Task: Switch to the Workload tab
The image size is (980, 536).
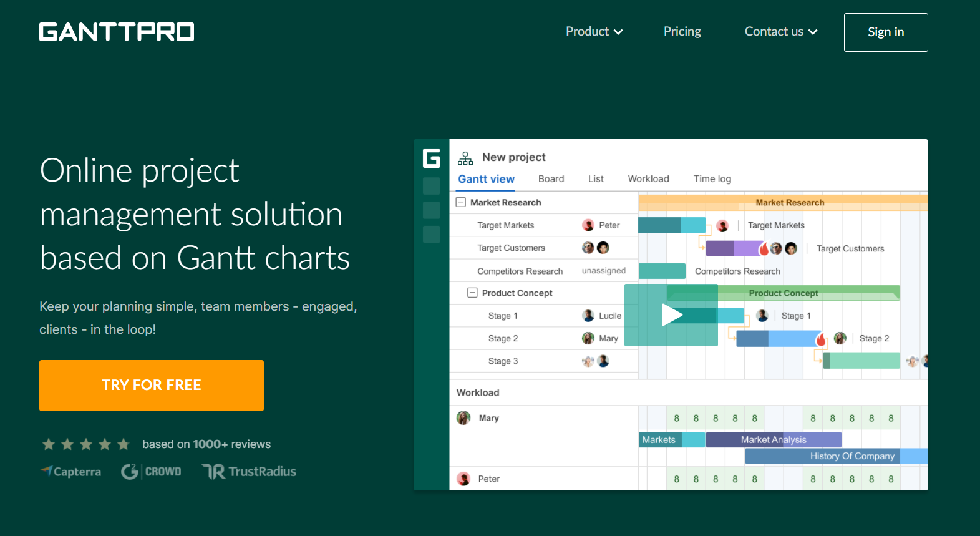Action: (x=648, y=179)
